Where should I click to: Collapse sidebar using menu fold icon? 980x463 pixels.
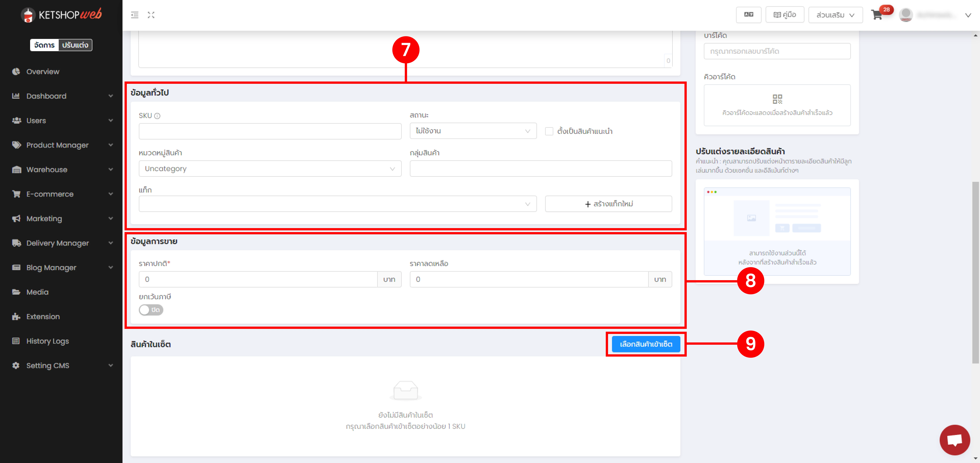click(x=135, y=15)
